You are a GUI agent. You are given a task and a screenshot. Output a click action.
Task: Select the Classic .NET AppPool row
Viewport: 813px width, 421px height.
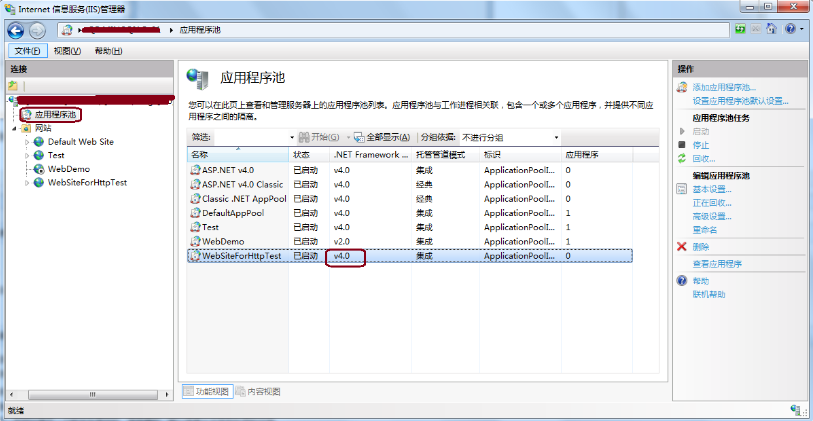pos(410,199)
